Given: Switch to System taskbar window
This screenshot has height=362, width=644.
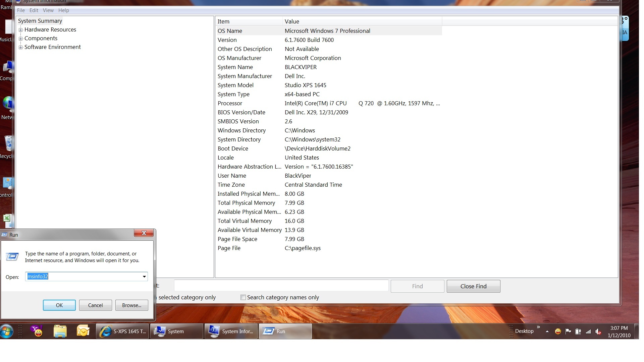Looking at the screenshot, I should tap(177, 331).
